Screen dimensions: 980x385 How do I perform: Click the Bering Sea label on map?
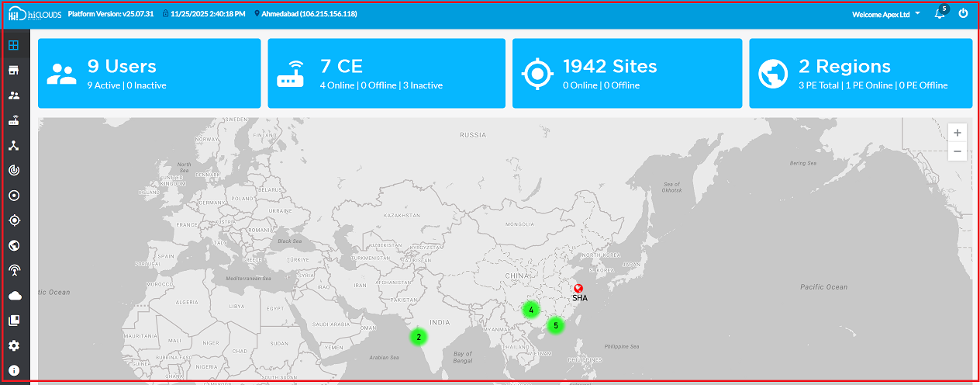[802, 164]
